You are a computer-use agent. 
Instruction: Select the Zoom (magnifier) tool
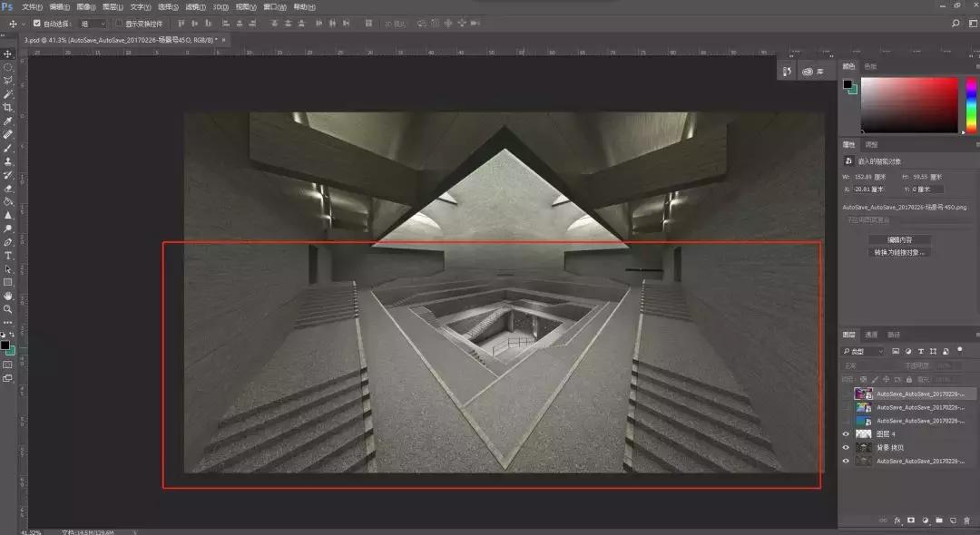(8, 309)
